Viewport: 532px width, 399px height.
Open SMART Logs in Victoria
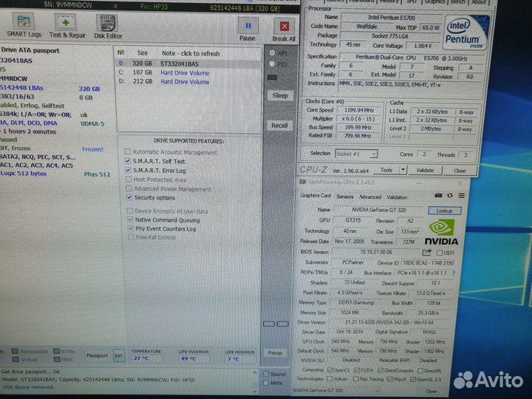24,25
